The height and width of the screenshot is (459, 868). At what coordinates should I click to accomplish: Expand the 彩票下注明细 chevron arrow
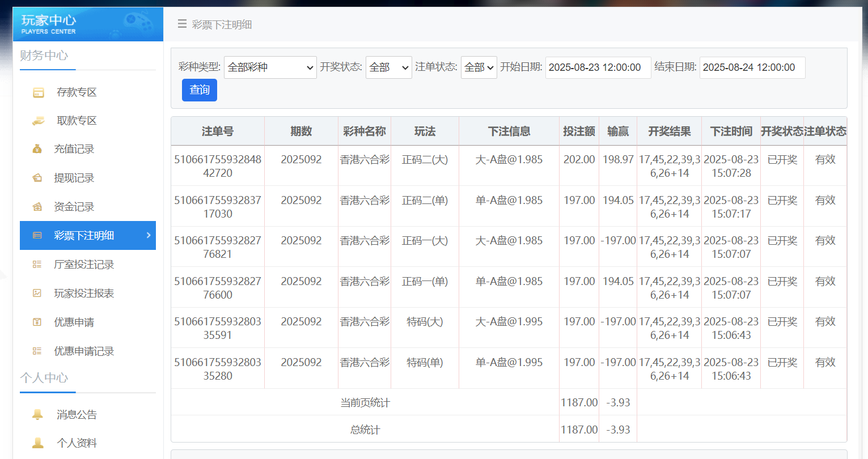pos(150,236)
